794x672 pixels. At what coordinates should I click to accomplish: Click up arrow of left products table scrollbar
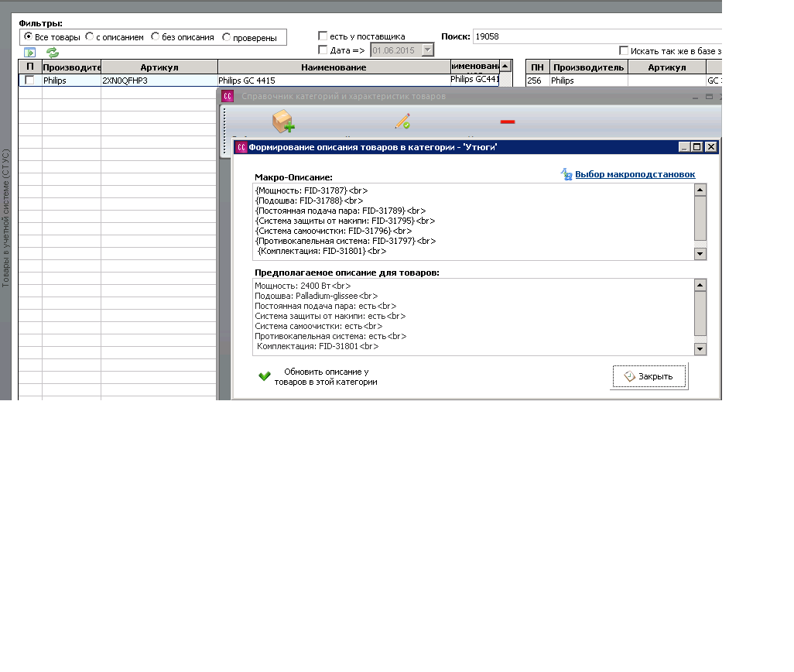(505, 66)
